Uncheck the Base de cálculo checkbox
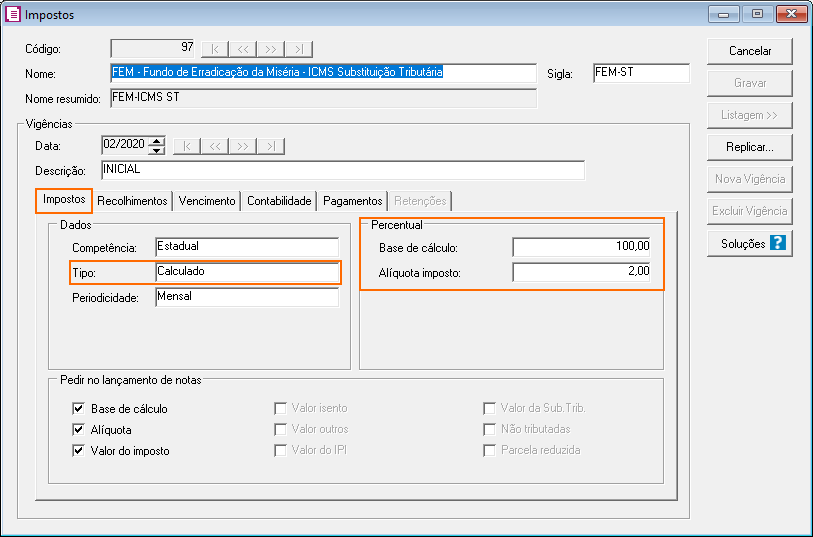 coord(78,409)
